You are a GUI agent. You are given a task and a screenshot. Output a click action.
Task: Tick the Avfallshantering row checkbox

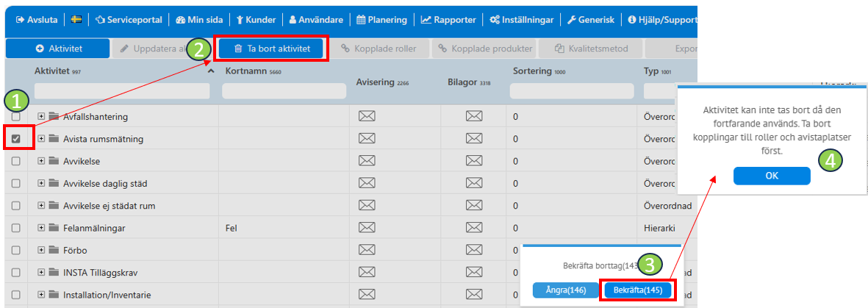[16, 117]
